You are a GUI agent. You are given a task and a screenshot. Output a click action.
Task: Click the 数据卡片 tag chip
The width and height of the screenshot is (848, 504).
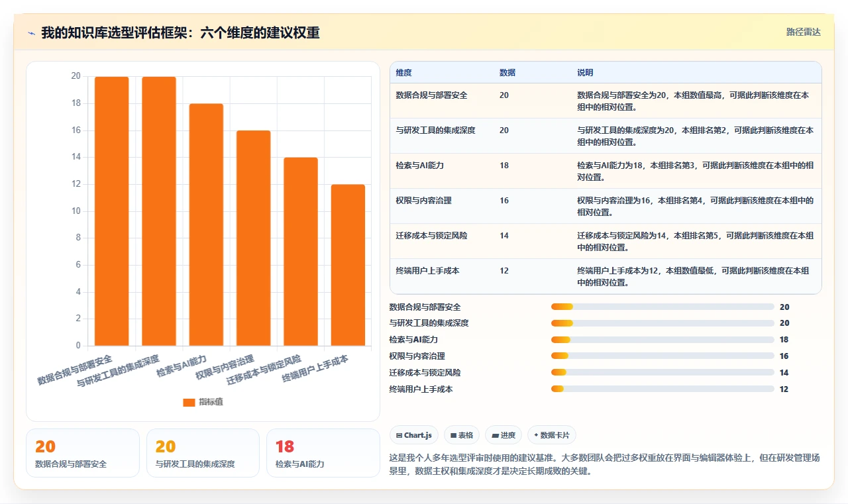click(x=552, y=435)
